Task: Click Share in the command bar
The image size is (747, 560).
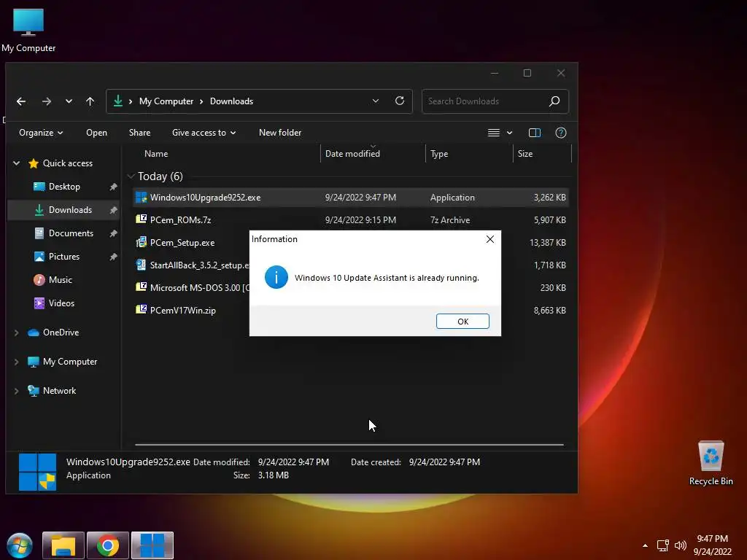Action: coord(139,133)
